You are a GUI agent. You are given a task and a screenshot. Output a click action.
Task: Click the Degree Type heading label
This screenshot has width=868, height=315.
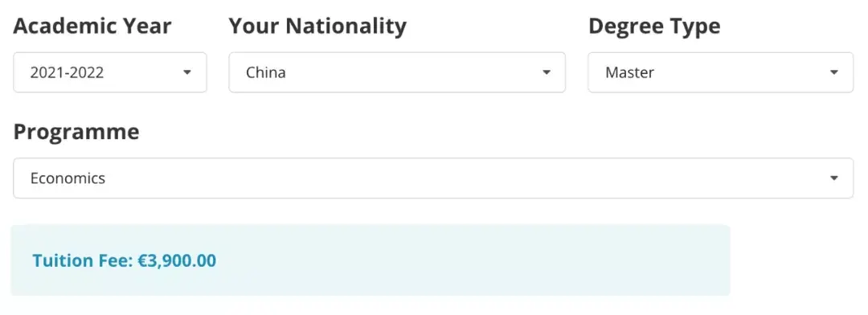click(x=654, y=26)
